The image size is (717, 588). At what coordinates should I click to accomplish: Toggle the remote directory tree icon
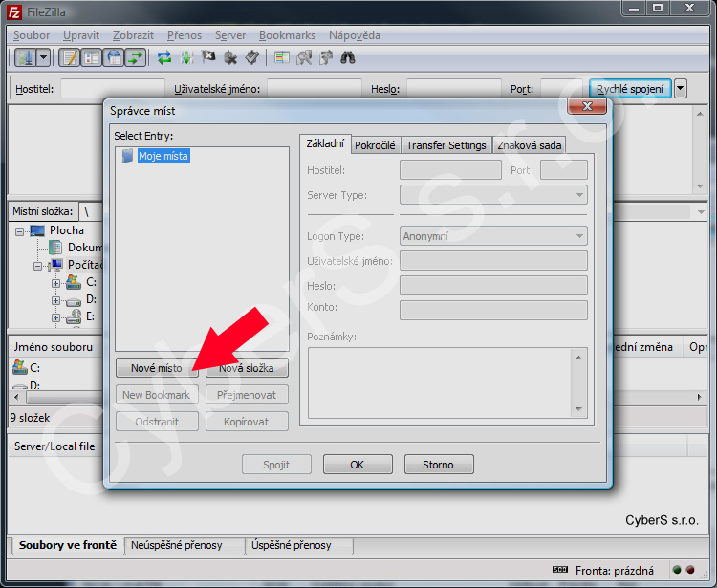coord(114,57)
